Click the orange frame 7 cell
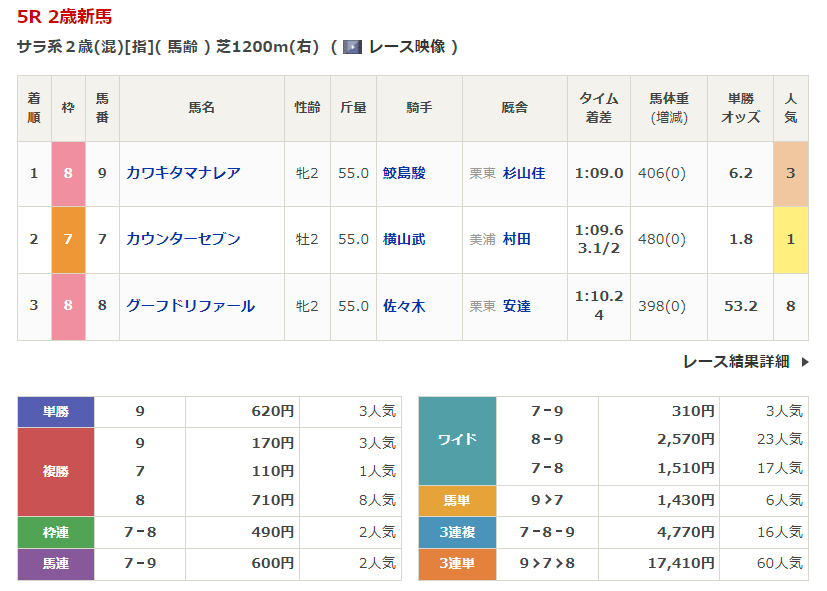827x591 pixels. coord(68,239)
